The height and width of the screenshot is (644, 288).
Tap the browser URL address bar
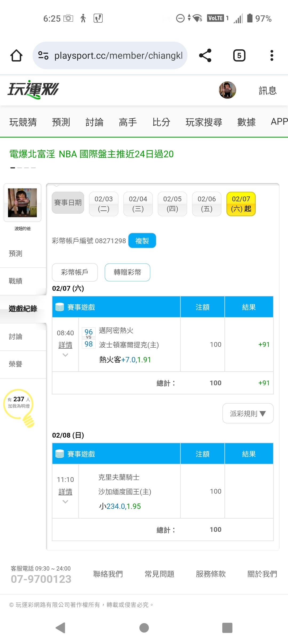[x=118, y=56]
